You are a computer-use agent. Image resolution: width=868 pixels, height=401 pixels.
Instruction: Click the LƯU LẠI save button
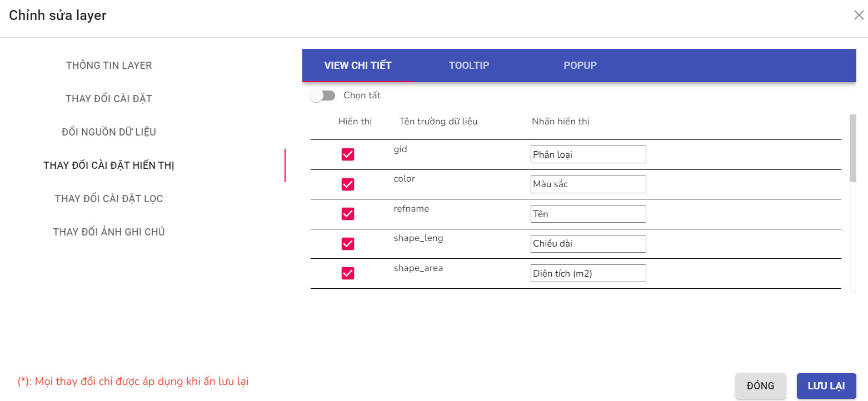click(826, 385)
